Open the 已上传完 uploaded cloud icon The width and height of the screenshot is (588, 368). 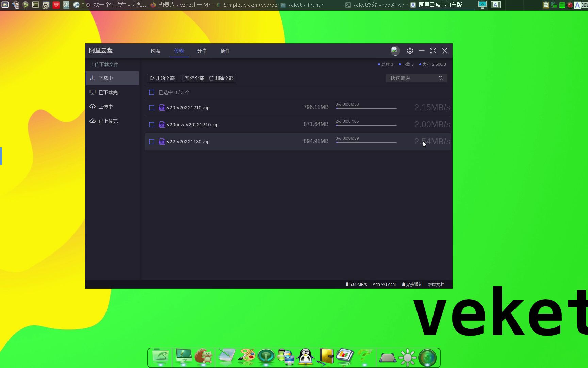click(x=93, y=121)
